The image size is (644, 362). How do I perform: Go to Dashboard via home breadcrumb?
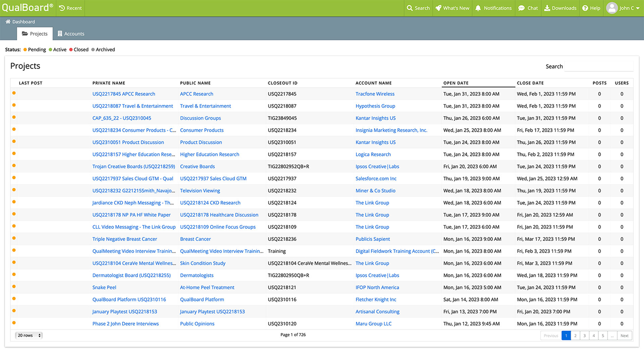click(x=20, y=21)
